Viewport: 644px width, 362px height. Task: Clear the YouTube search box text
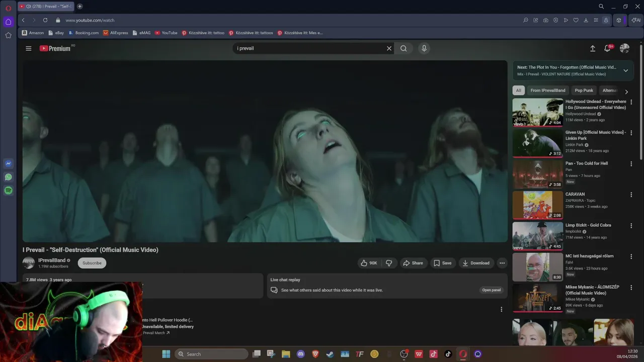(389, 48)
